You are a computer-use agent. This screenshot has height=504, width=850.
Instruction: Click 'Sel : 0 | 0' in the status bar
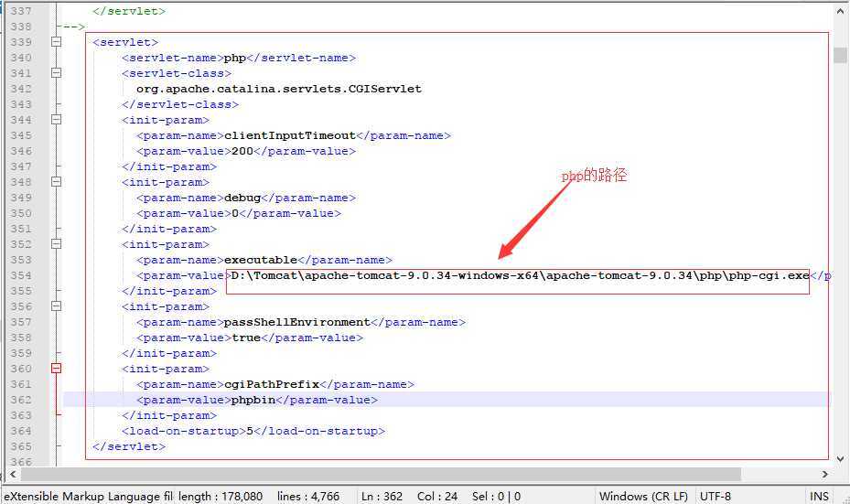[497, 496]
